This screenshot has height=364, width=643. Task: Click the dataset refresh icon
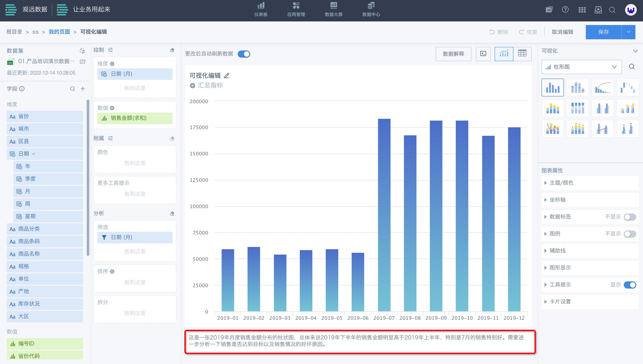pos(82,51)
